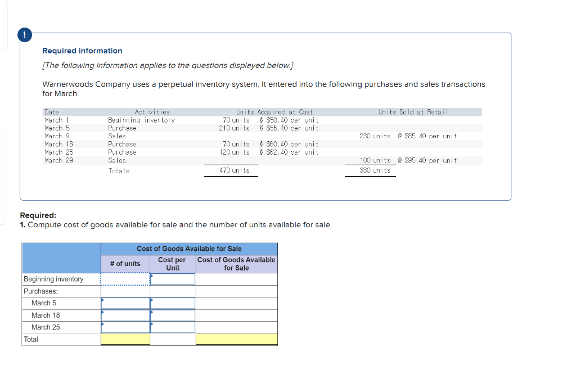Click the 'March 1' date in data table
The image size is (576, 392).
pos(57,120)
